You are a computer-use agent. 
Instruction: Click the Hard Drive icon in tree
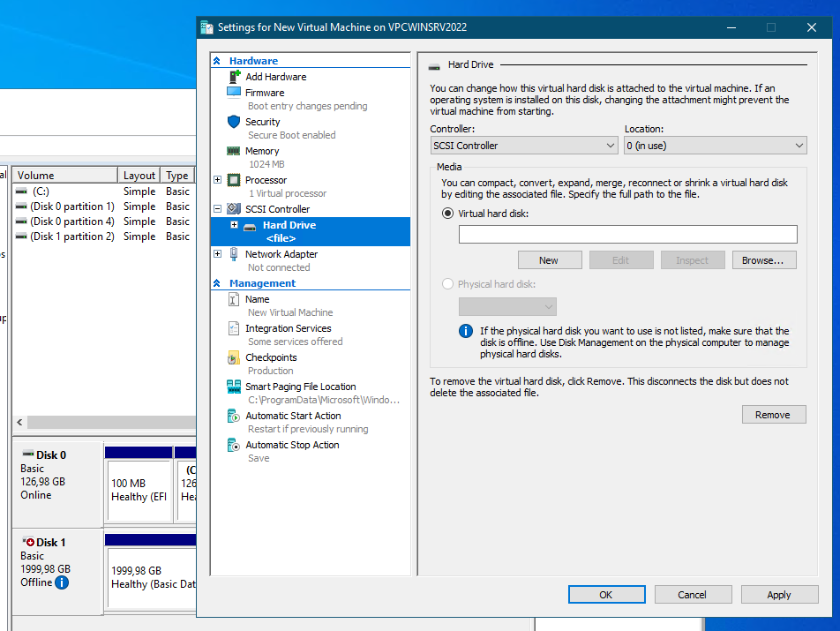pos(250,228)
